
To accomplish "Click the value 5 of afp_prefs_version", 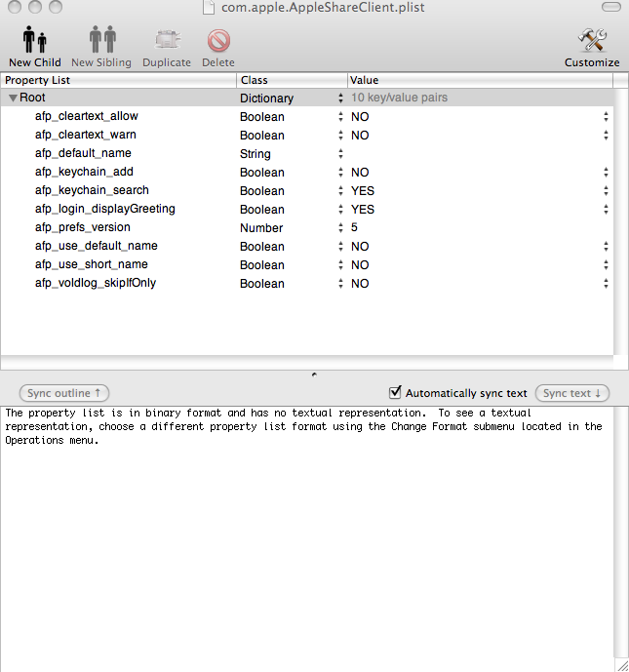I will click(x=354, y=227).
